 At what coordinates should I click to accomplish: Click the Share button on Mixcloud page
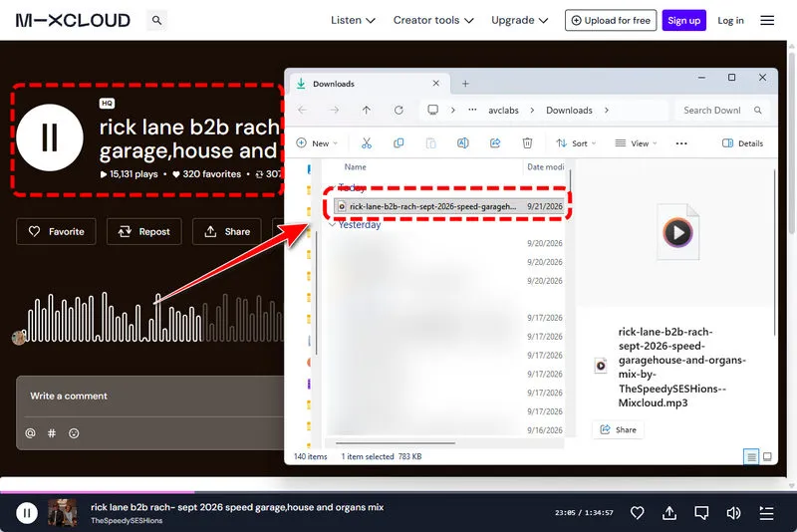227,232
